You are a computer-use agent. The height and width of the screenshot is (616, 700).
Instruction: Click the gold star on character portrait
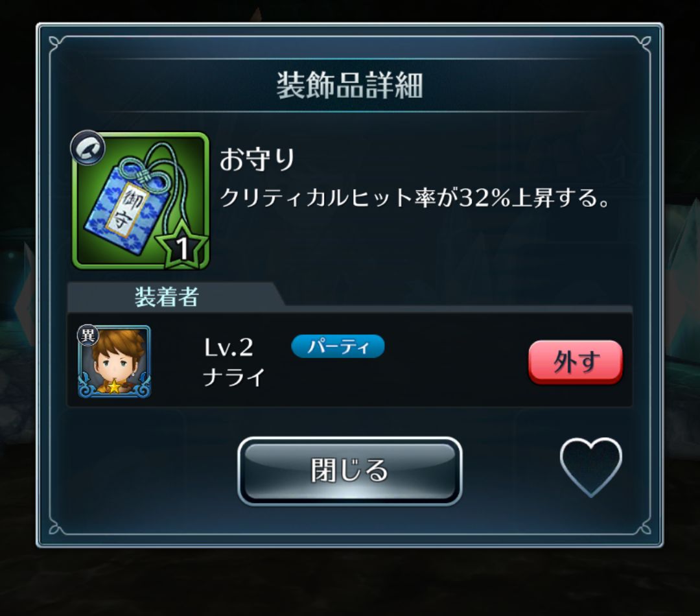click(114, 386)
